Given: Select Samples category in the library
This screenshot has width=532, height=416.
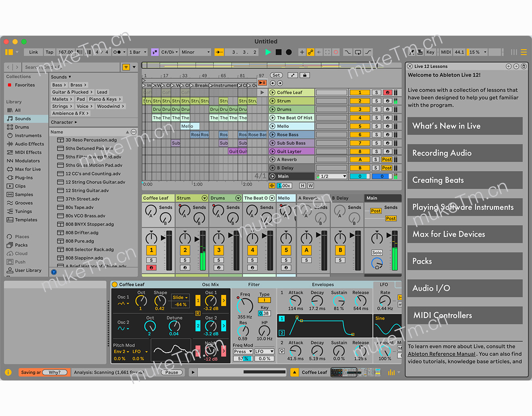Looking at the screenshot, I should coord(24,195).
